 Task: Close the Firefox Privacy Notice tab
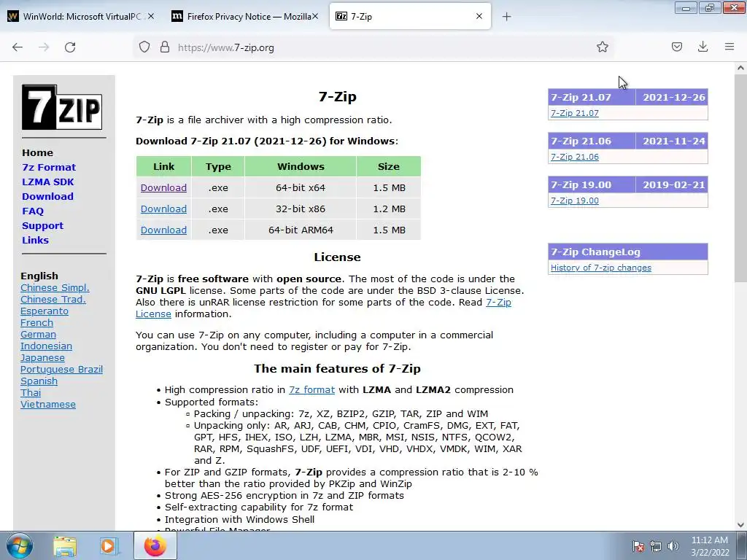[314, 16]
